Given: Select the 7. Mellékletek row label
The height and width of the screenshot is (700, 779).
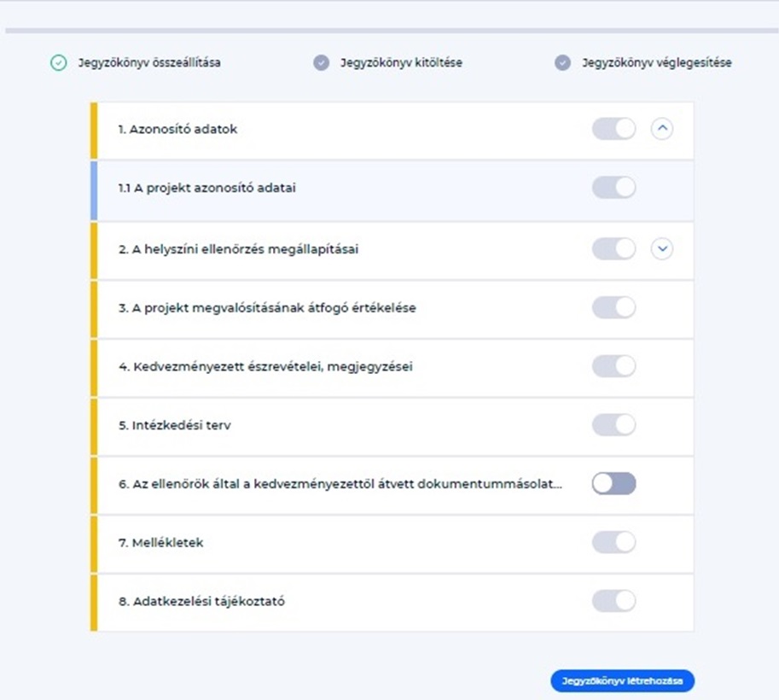Looking at the screenshot, I should 161,542.
